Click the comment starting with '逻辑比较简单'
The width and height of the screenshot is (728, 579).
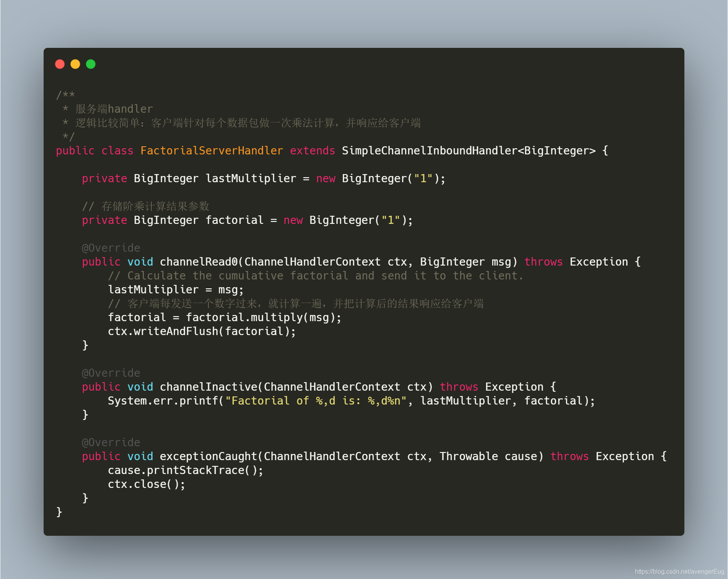coord(248,123)
